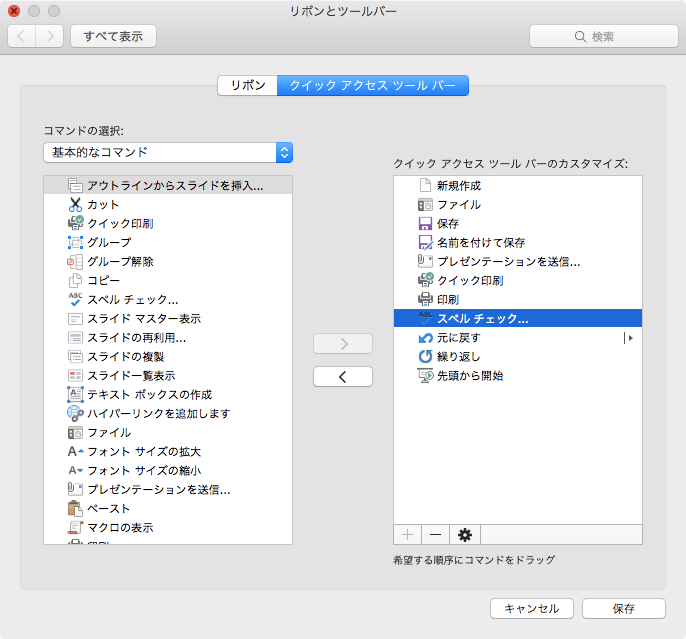Open the settings gear menu below toolbar list
Viewport: 686px width, 639px height.
[463, 535]
